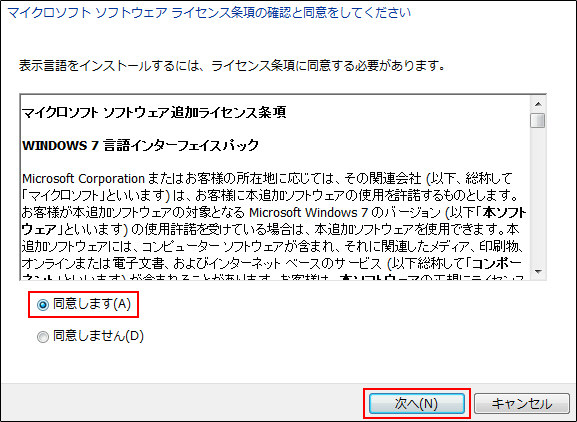Choose the 同意しません(D) radio option

(x=43, y=337)
